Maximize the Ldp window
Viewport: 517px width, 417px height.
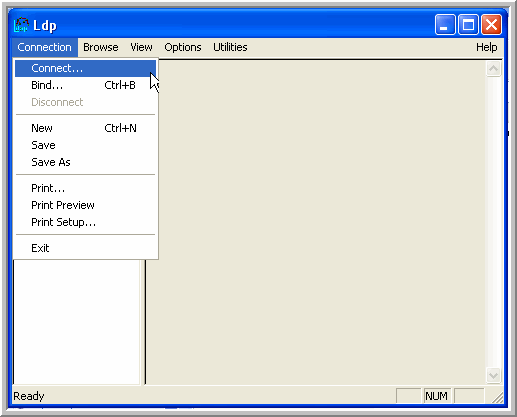(x=468, y=25)
